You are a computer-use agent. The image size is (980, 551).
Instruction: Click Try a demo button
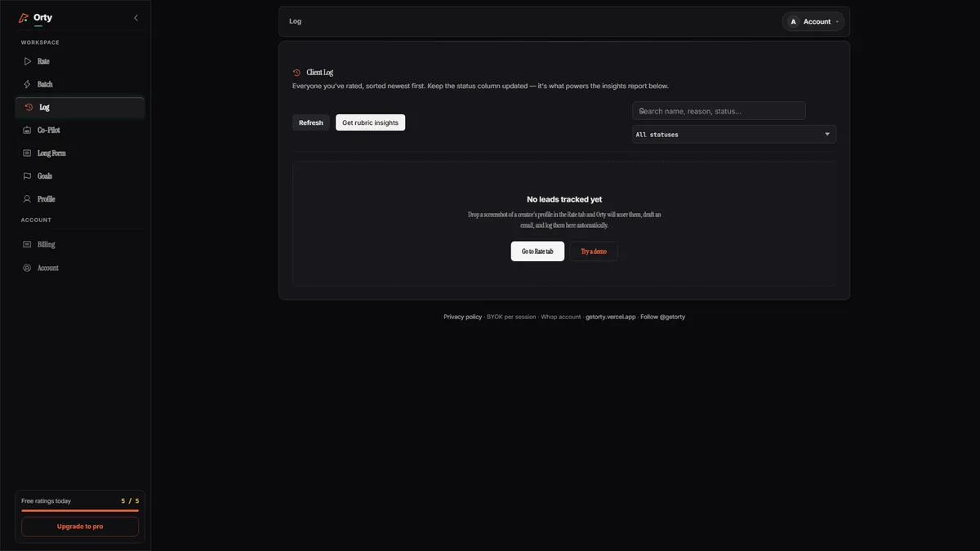[x=594, y=251]
